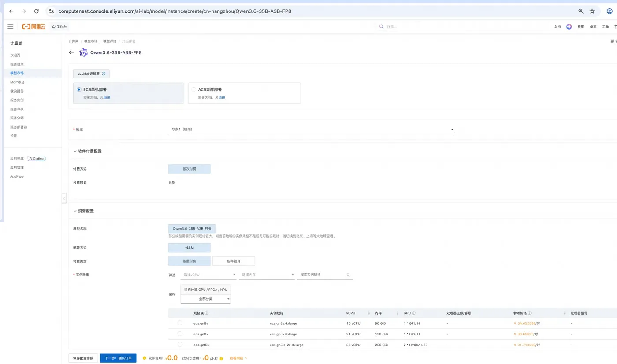
Task: Open the browser profile avatar
Action: click(610, 11)
